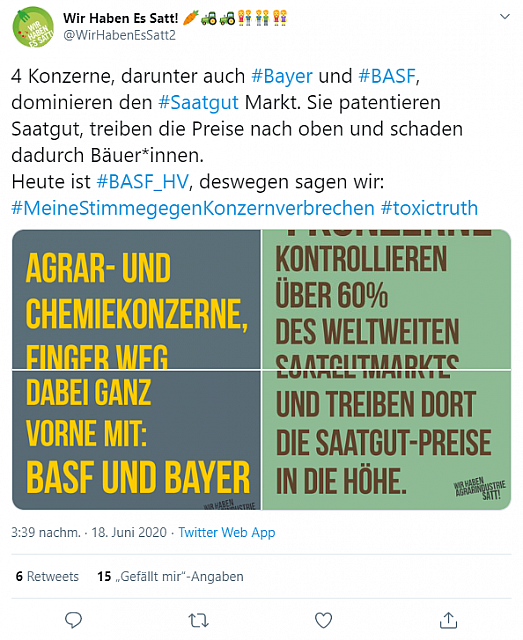
Task: Open the #BASF hashtag link
Action: (387, 76)
